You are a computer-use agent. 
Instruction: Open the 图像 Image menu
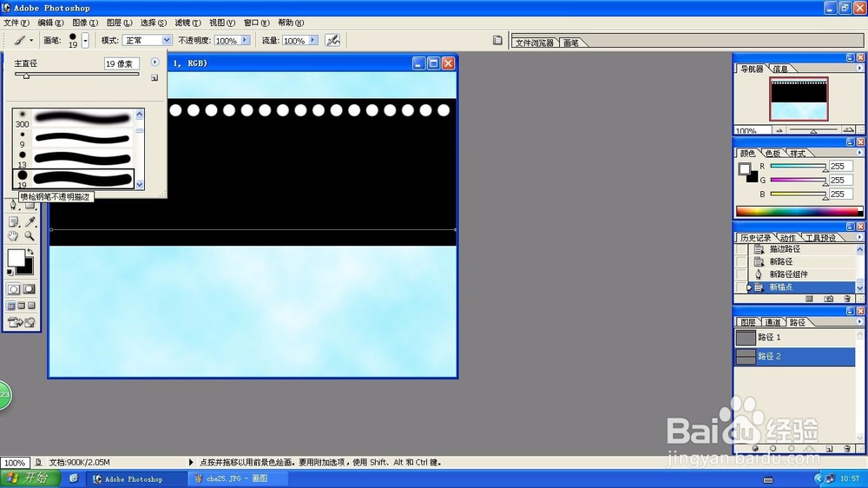click(x=85, y=23)
